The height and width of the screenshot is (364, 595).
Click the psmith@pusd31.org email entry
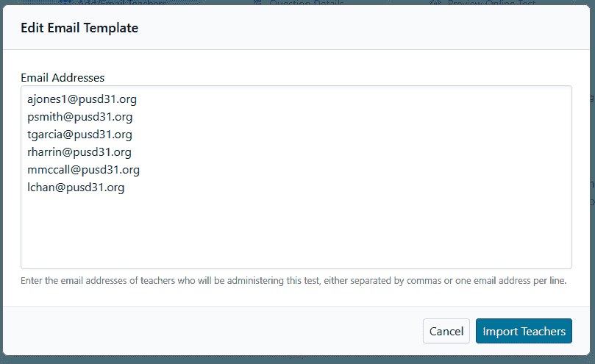point(79,116)
